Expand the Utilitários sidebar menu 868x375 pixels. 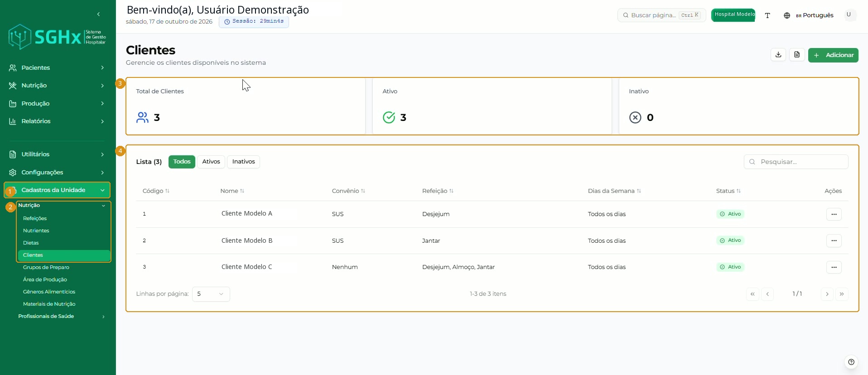pyautogui.click(x=58, y=154)
